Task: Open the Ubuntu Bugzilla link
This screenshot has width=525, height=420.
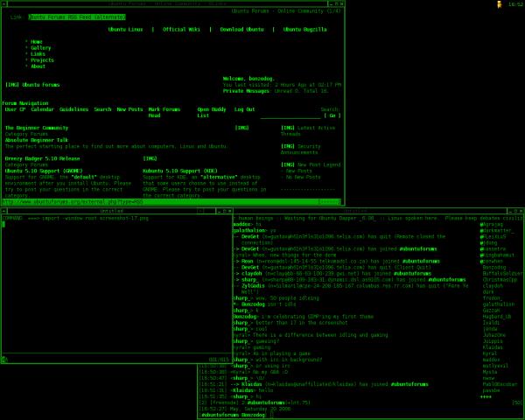Action: click(304, 30)
